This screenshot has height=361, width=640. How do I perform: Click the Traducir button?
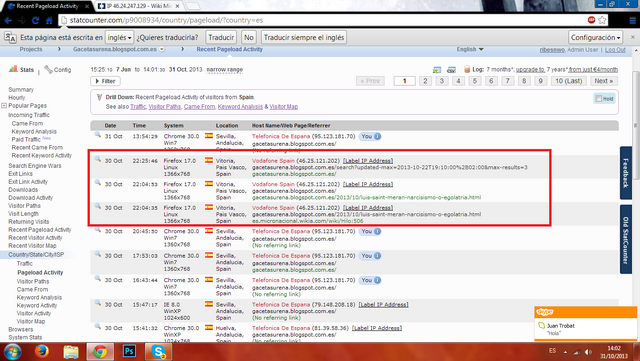221,38
